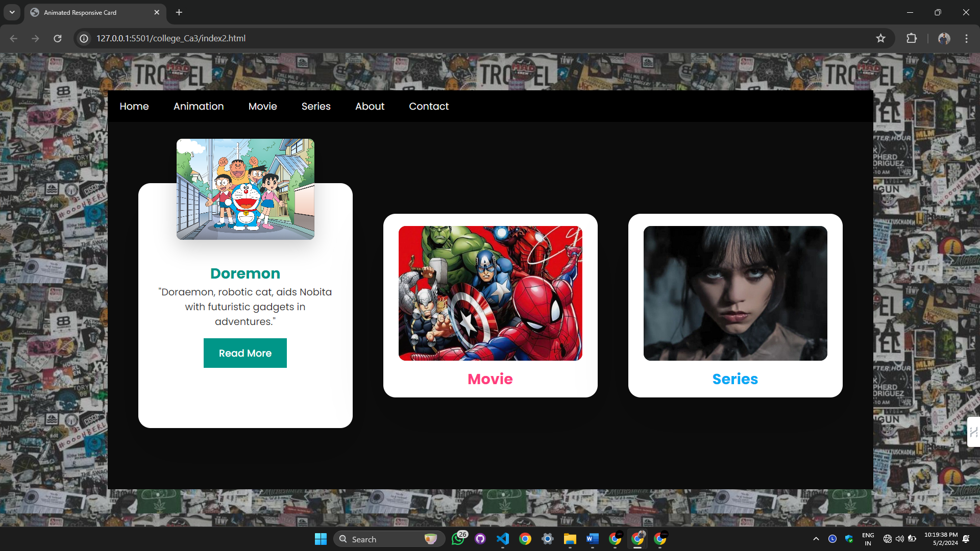The image size is (980, 551).
Task: Go to the Movie nav link
Action: coord(263,106)
